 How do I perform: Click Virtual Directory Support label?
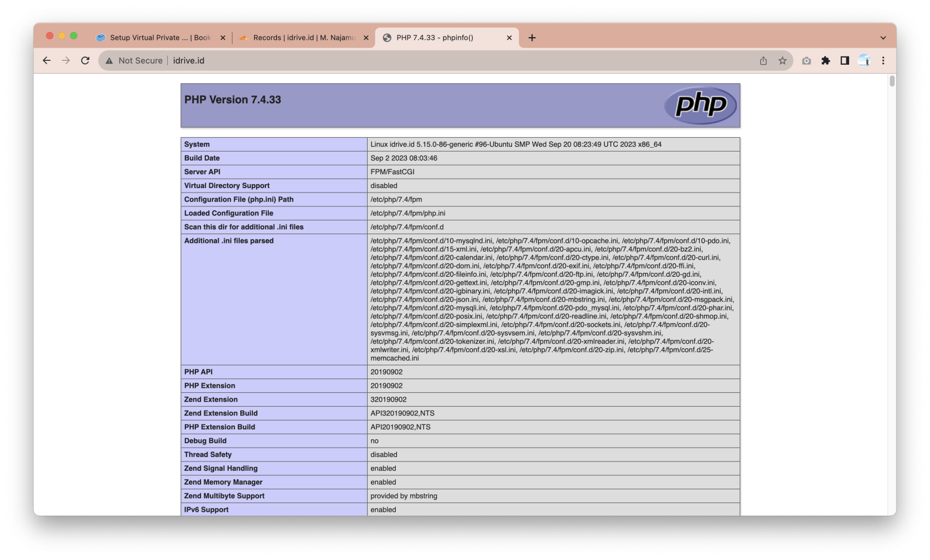227,186
